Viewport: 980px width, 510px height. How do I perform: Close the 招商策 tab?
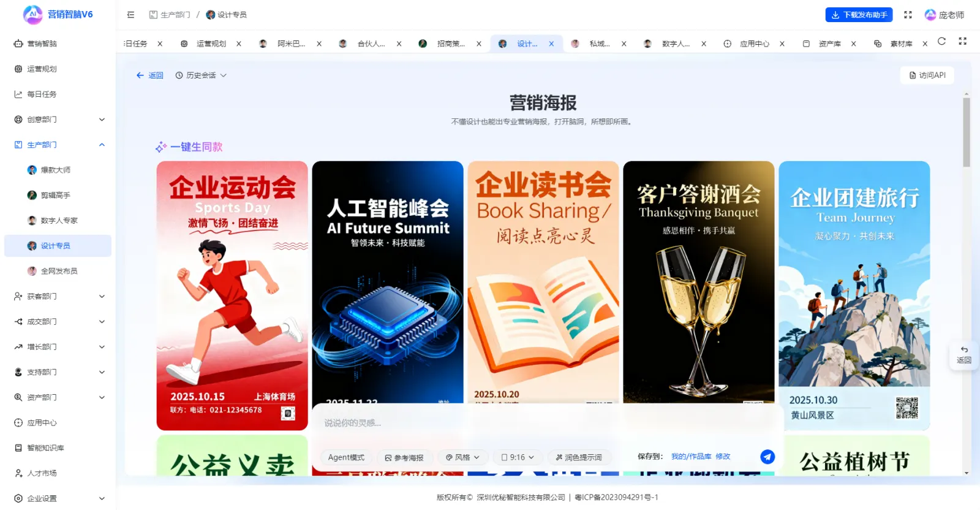click(479, 44)
